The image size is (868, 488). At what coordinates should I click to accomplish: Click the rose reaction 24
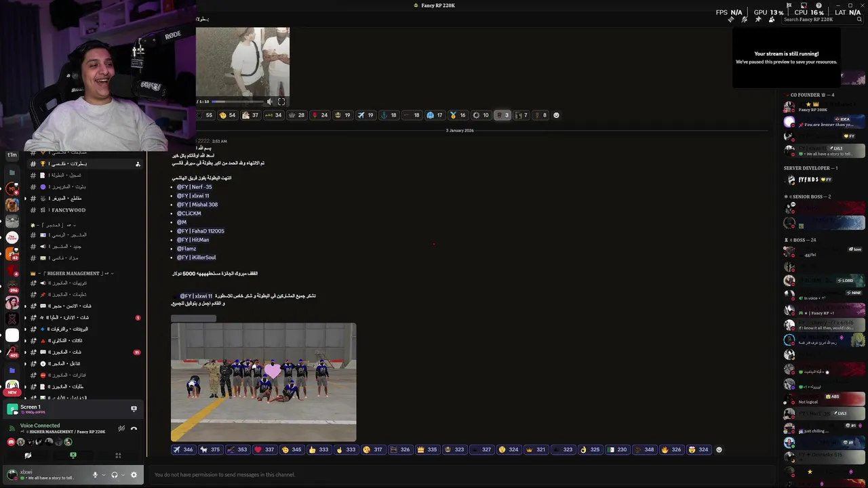click(319, 115)
